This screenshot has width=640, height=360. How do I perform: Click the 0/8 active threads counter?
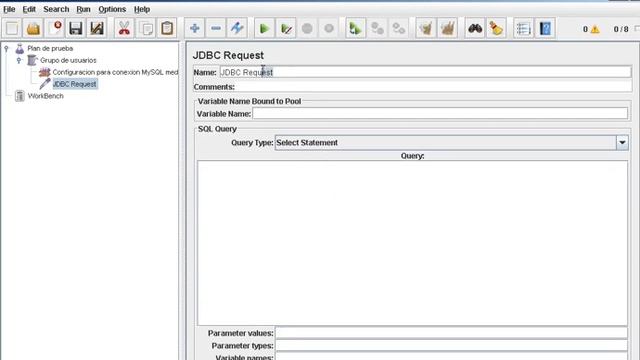click(x=621, y=29)
